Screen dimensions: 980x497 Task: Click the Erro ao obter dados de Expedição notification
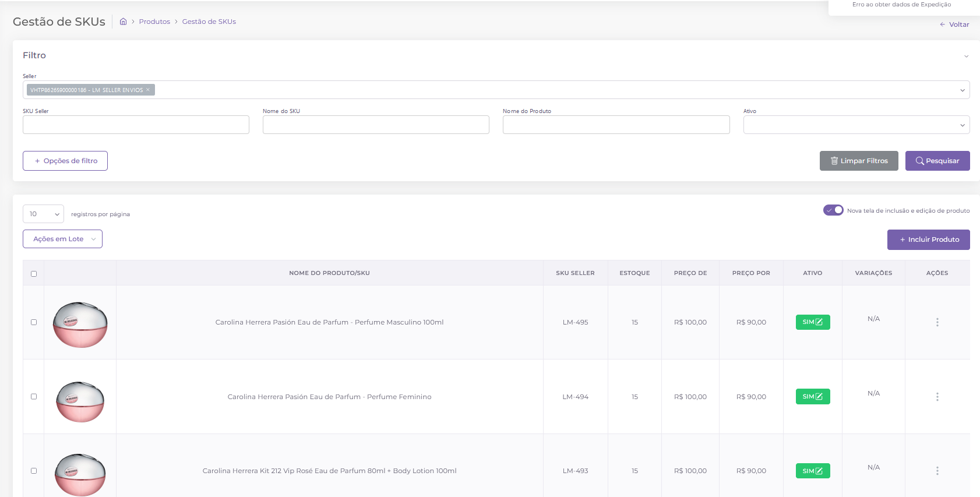(x=901, y=5)
